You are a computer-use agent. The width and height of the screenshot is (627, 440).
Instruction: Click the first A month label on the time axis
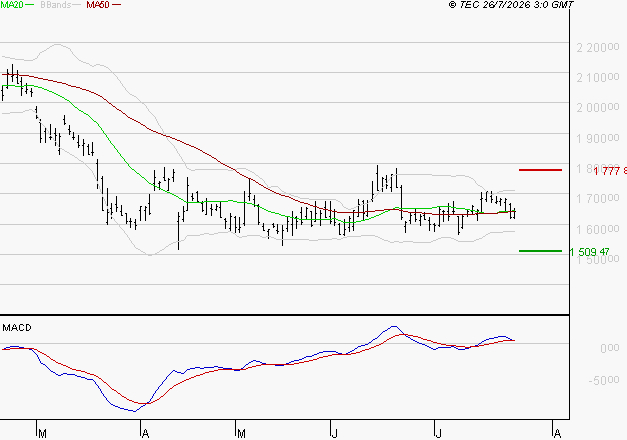(146, 434)
